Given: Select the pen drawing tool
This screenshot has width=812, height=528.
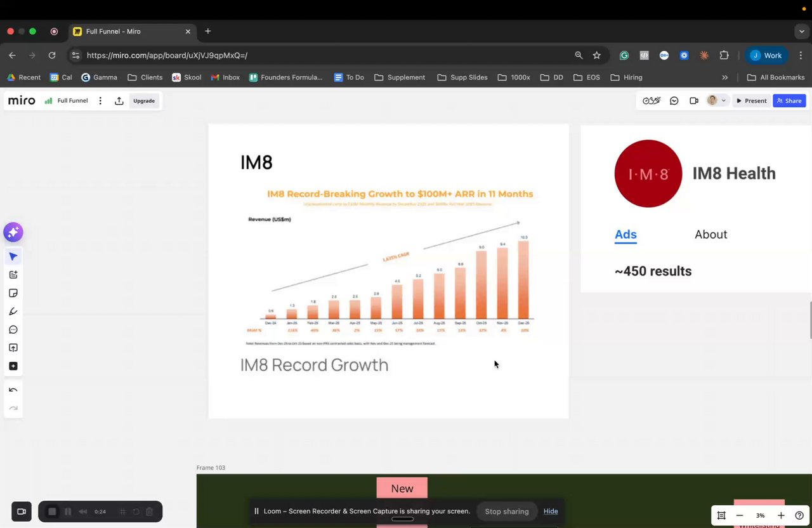Looking at the screenshot, I should click(13, 312).
